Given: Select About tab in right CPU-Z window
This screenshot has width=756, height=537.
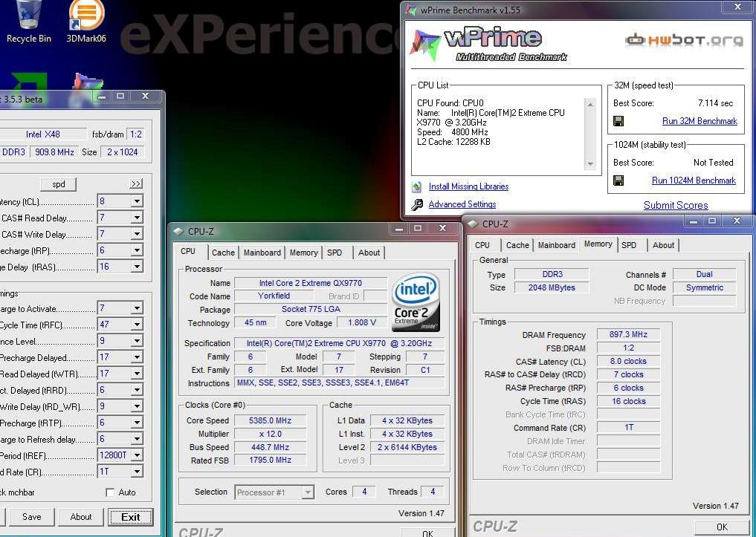Looking at the screenshot, I should pos(663,244).
